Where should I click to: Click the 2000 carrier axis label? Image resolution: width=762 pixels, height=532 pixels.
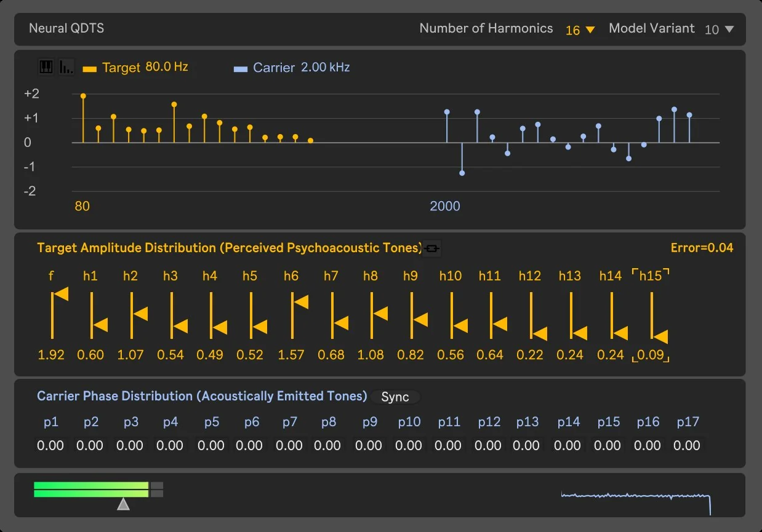445,206
